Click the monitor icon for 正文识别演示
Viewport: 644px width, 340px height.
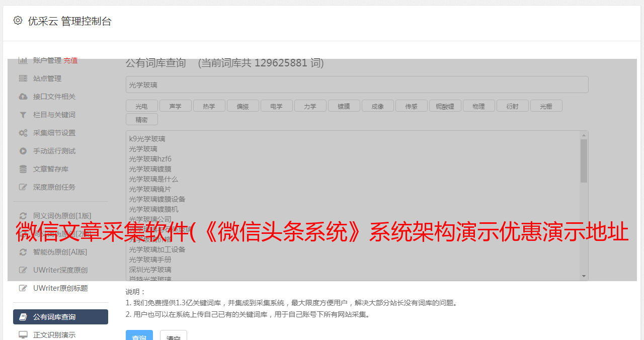point(23,335)
